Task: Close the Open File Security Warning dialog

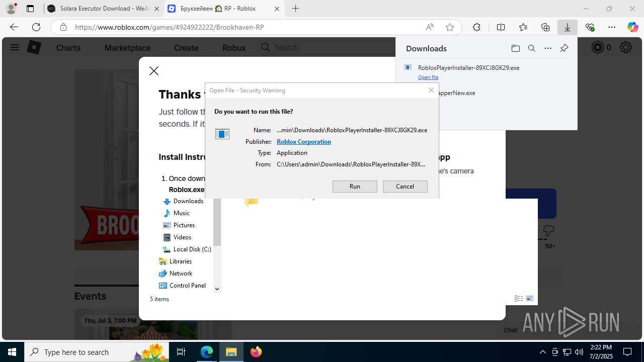Action: click(x=431, y=90)
